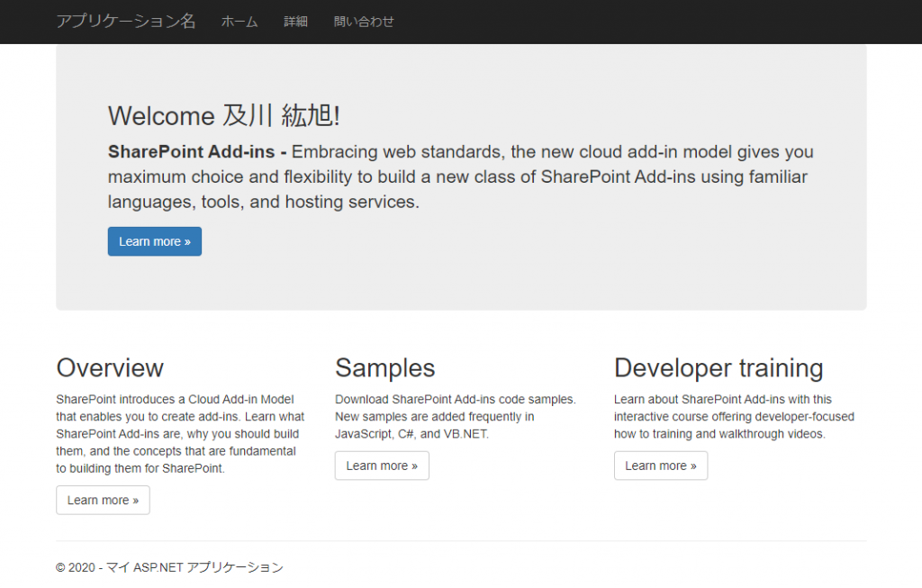Select the 問い合わせ navigation link
Image resolution: width=922 pixels, height=588 pixels.
(364, 22)
